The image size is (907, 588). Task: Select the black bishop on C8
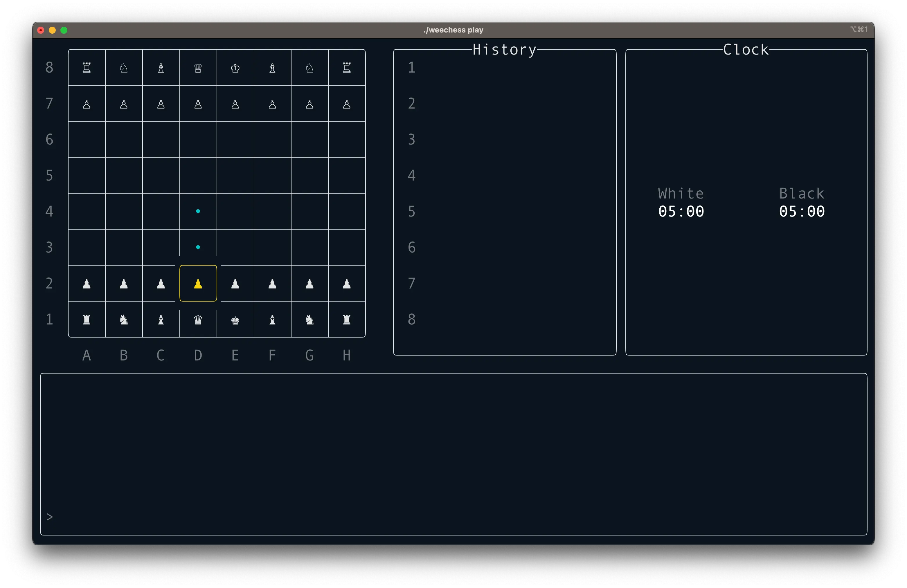click(x=161, y=68)
